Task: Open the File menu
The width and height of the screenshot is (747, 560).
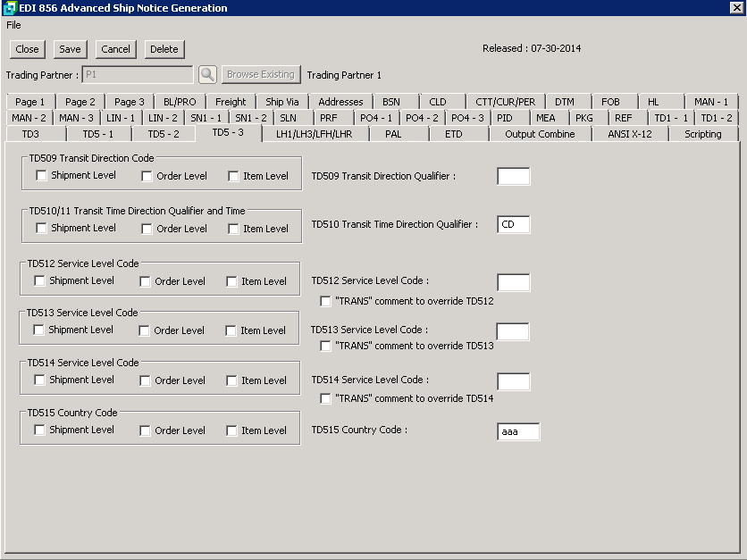Action: pyautogui.click(x=13, y=25)
